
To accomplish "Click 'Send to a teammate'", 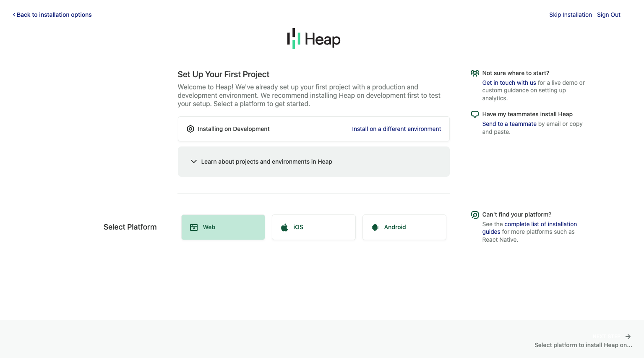I will [x=509, y=124].
